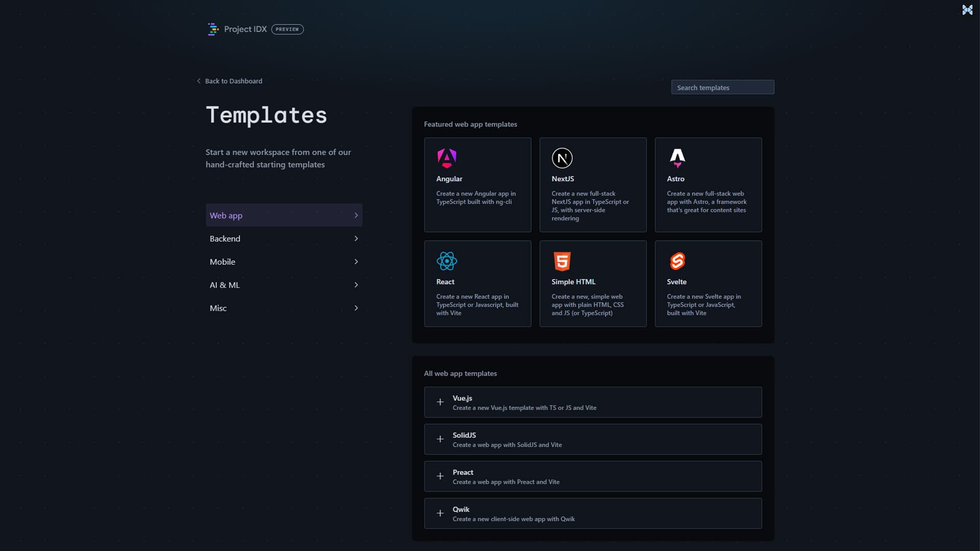Open the Preact template row title
The image size is (980, 551).
(462, 472)
